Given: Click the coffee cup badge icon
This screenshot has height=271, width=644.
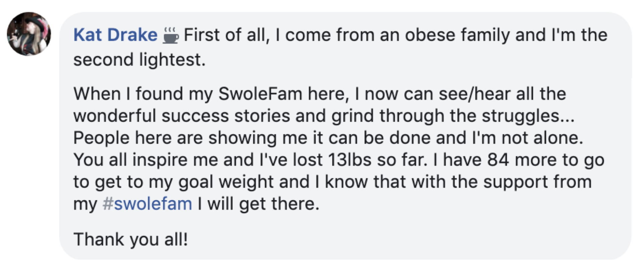Looking at the screenshot, I should pos(171,36).
